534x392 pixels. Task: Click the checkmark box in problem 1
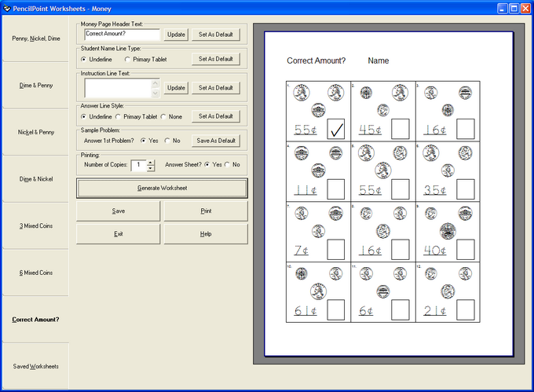click(337, 128)
